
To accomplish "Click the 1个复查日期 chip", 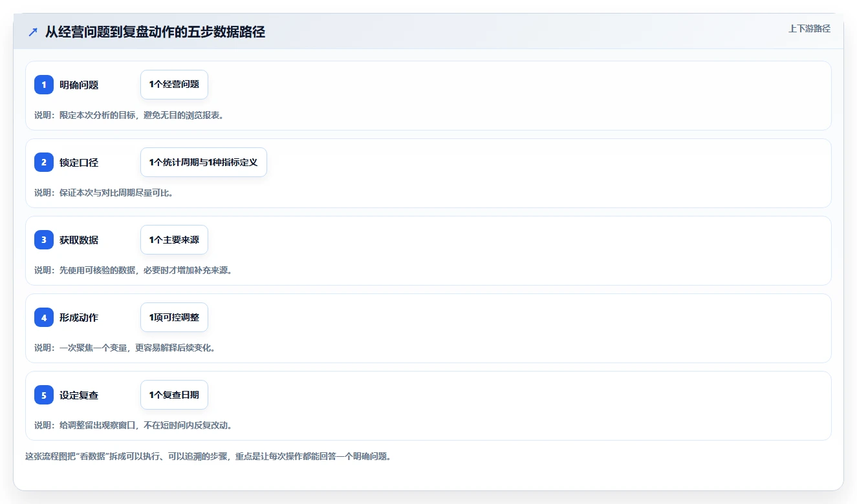I will 174,395.
